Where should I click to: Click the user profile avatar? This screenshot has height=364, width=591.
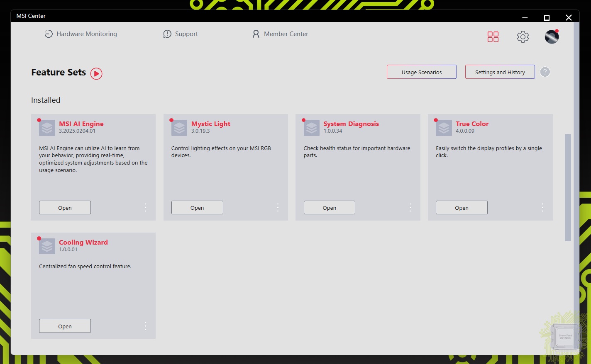pos(552,36)
